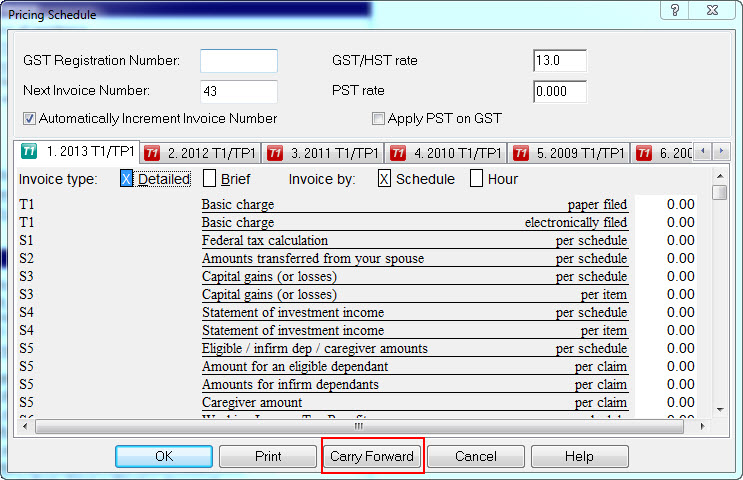Screen dimensions: 743x480
Task: Click the red T1 icon on 2012 tab
Action: 152,153
